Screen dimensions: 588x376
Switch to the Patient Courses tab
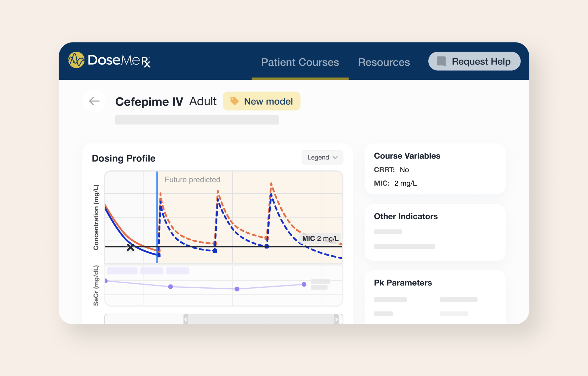(300, 62)
